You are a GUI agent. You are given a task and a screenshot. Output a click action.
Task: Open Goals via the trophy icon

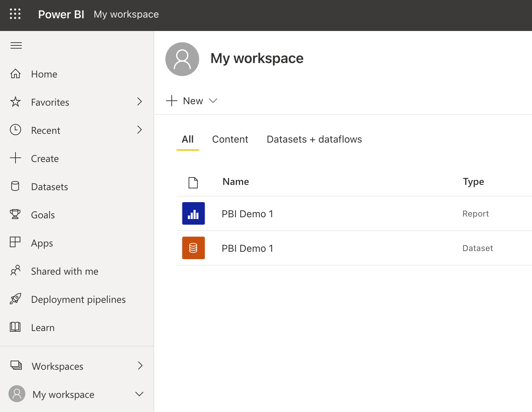pyautogui.click(x=15, y=214)
